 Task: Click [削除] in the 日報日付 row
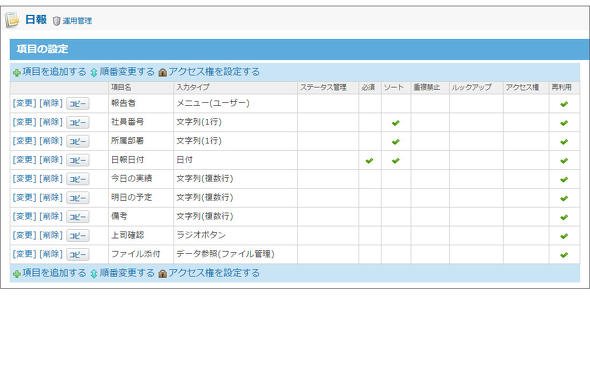pyautogui.click(x=51, y=160)
